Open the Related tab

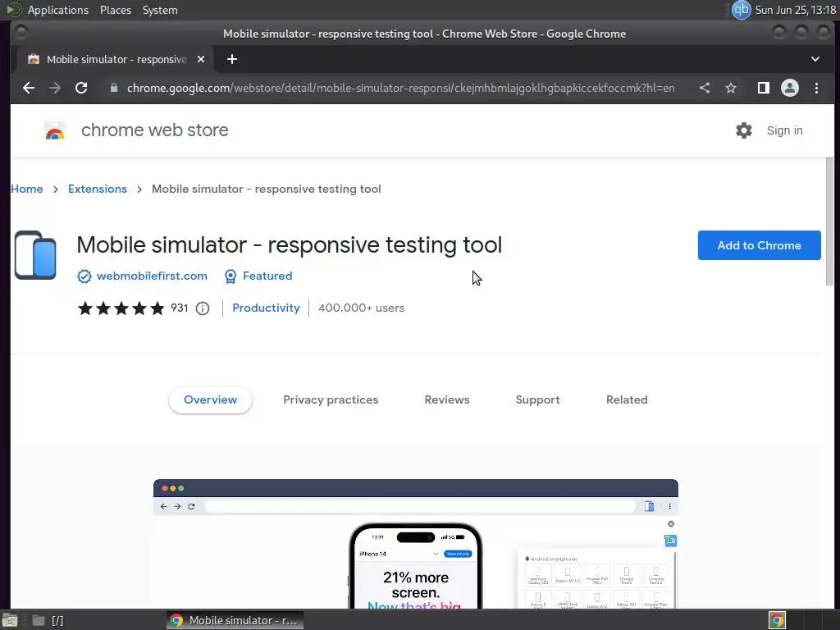(627, 399)
